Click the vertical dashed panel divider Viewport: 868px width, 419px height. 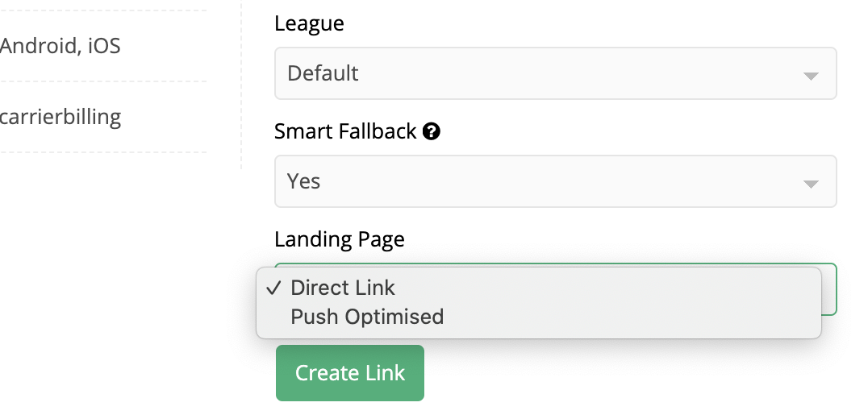click(x=241, y=85)
